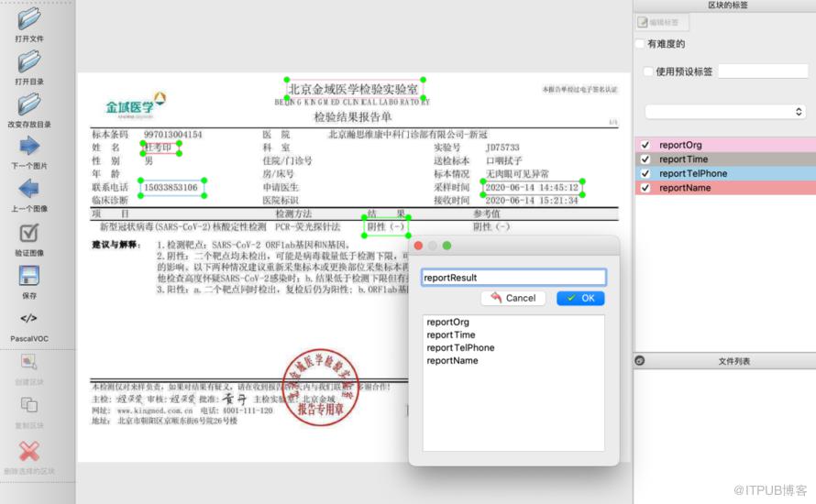
Task: Open a directory with 打开目录 icon
Action: (29, 62)
